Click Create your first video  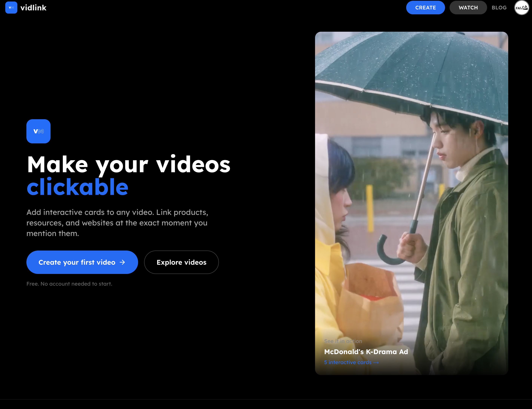tap(82, 262)
